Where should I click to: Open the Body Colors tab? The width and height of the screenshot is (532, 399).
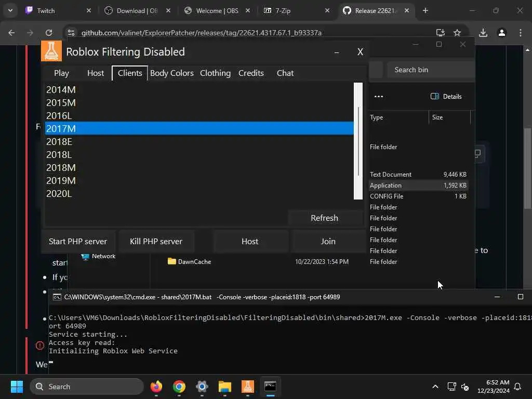coord(171,73)
